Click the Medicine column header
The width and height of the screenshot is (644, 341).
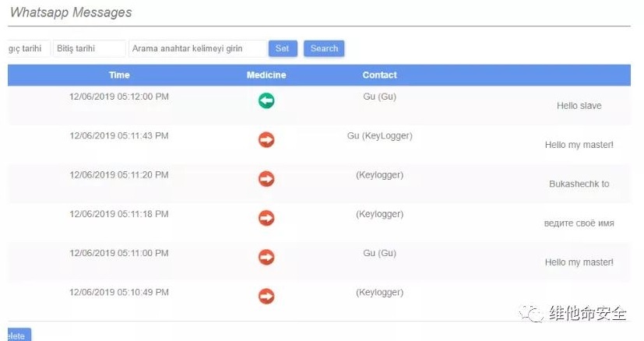tap(266, 76)
